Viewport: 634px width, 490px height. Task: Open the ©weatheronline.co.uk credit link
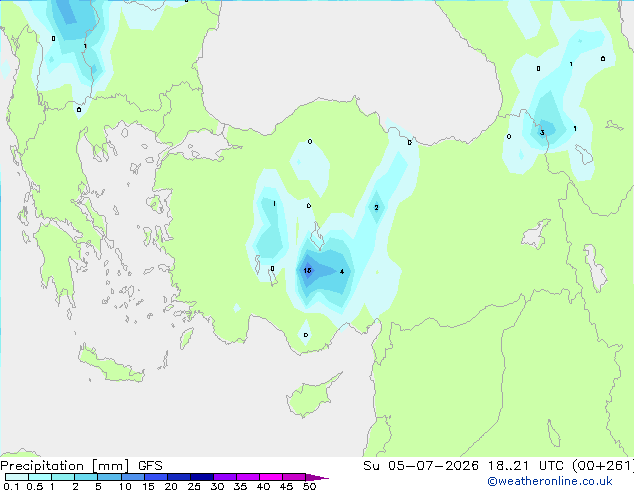click(x=550, y=481)
